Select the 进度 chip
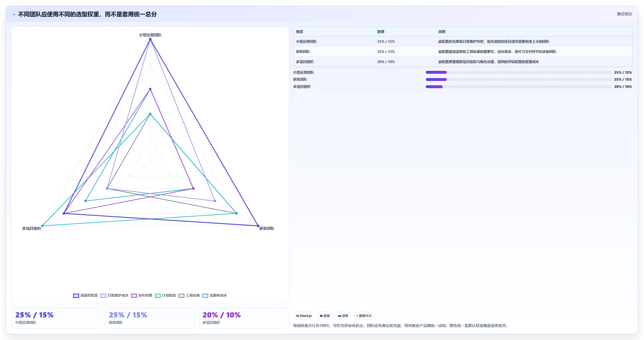The image size is (644, 340). click(343, 316)
